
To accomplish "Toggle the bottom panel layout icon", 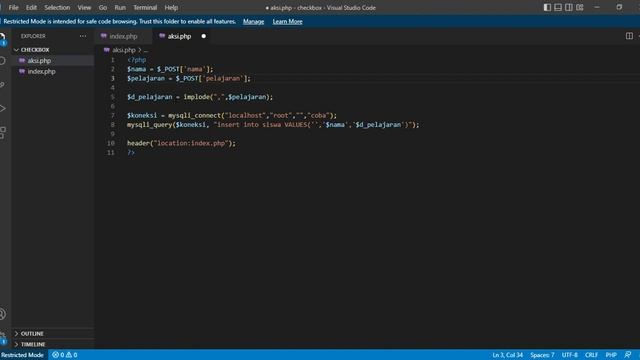I will click(x=558, y=7).
